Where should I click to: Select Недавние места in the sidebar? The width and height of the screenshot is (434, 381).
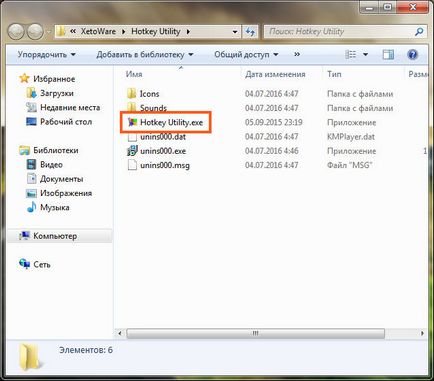coord(70,108)
